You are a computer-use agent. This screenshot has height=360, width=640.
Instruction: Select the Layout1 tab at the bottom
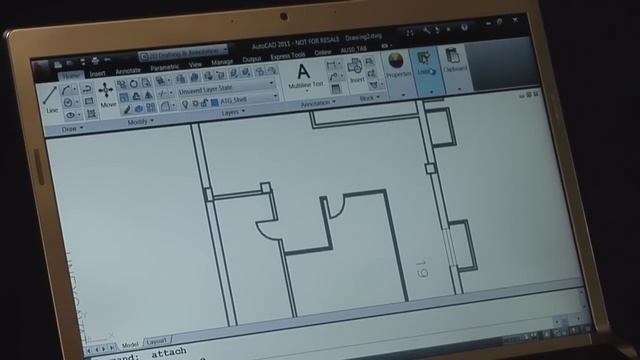(x=157, y=341)
